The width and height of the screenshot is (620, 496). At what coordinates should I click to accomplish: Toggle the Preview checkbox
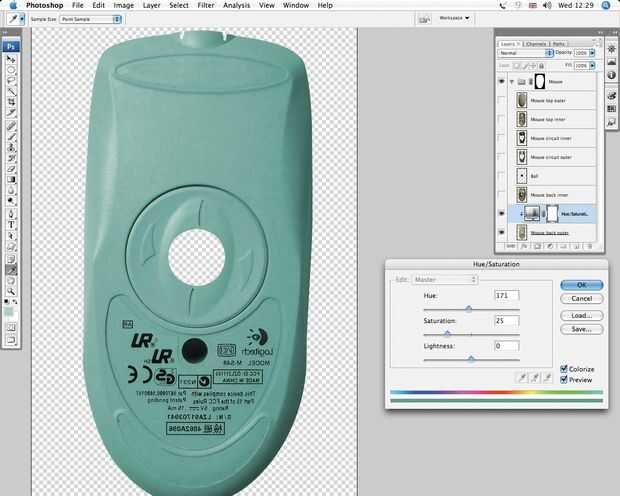pyautogui.click(x=565, y=379)
